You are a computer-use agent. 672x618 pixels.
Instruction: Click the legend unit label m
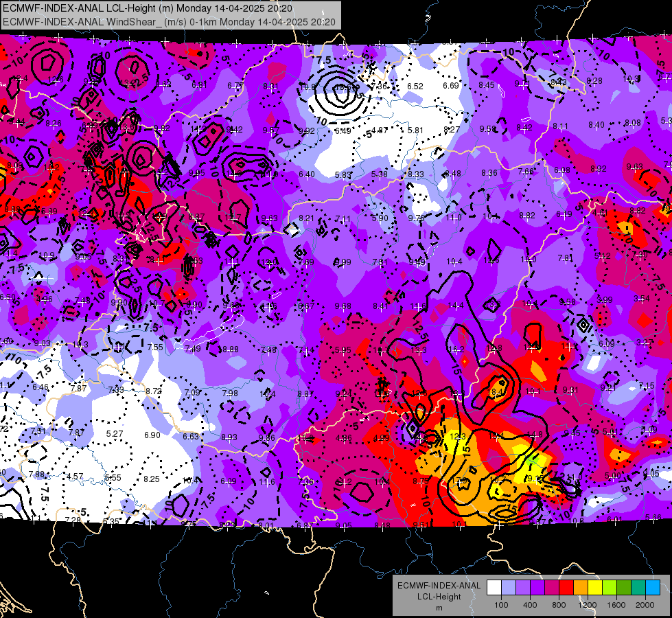(x=439, y=608)
